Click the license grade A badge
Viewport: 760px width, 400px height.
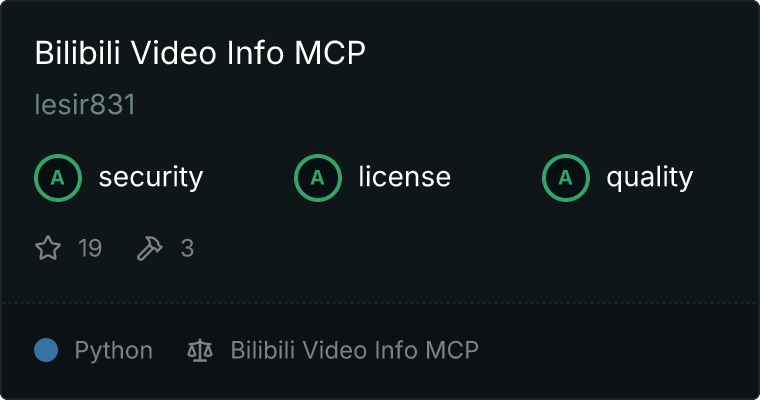[317, 178]
